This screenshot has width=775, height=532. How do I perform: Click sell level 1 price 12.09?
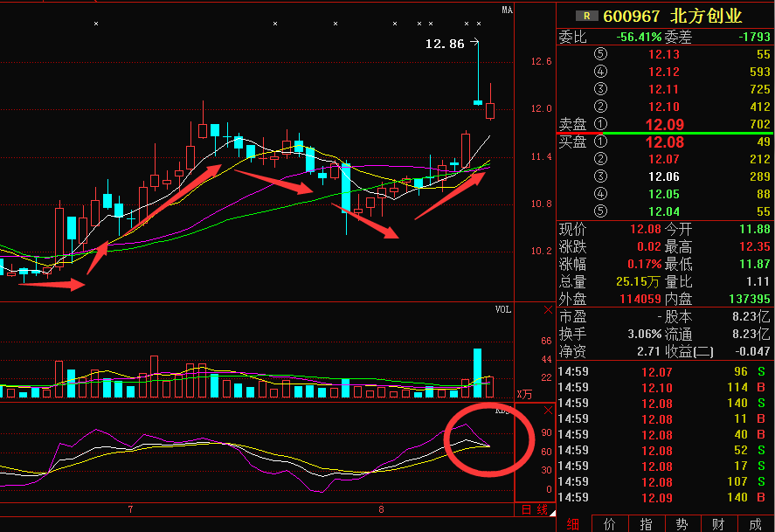[664, 124]
